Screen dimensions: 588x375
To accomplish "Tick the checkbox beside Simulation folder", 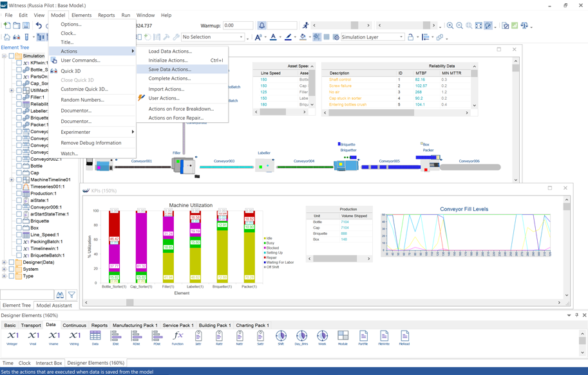I will pos(12,56).
